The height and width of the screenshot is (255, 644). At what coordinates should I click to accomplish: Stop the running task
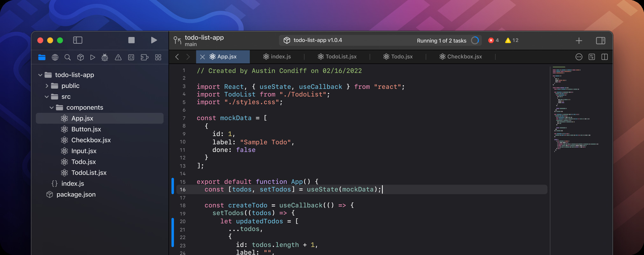pyautogui.click(x=131, y=40)
